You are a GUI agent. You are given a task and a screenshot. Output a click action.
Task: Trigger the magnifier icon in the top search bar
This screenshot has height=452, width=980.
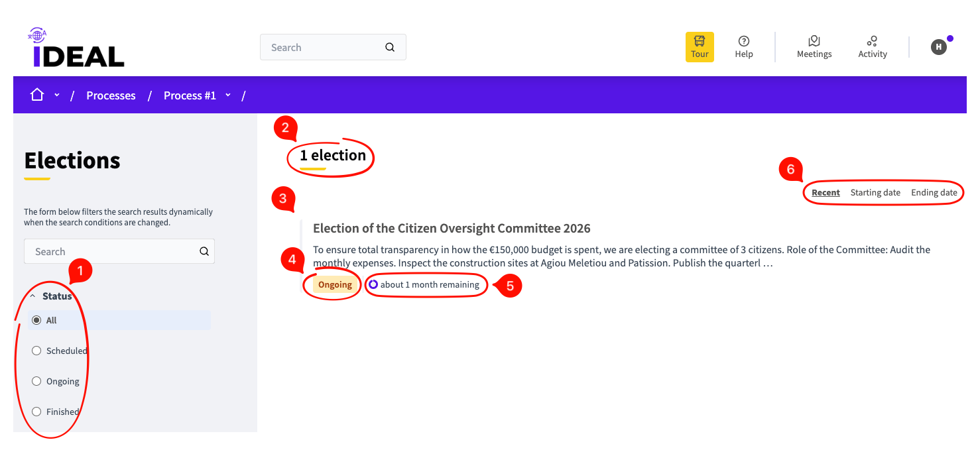click(x=390, y=47)
